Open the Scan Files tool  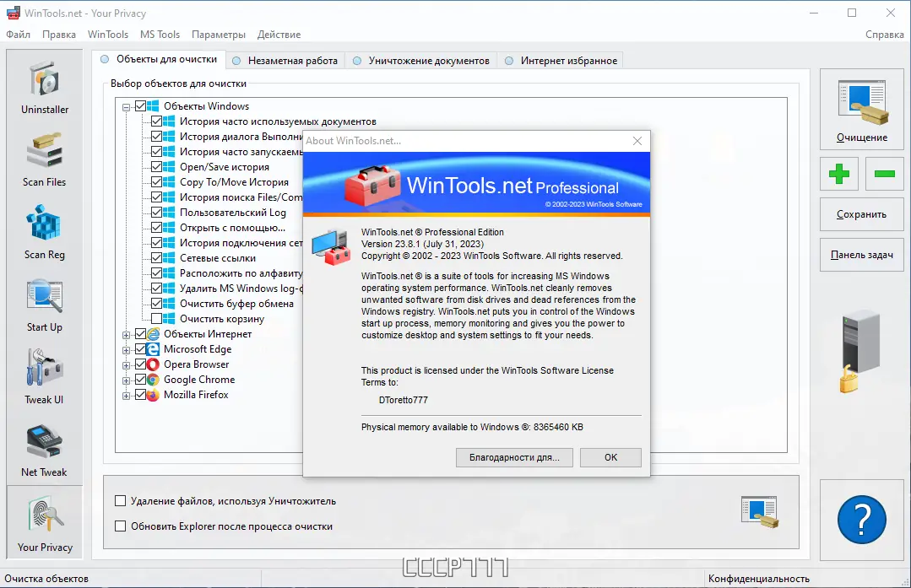tap(45, 159)
